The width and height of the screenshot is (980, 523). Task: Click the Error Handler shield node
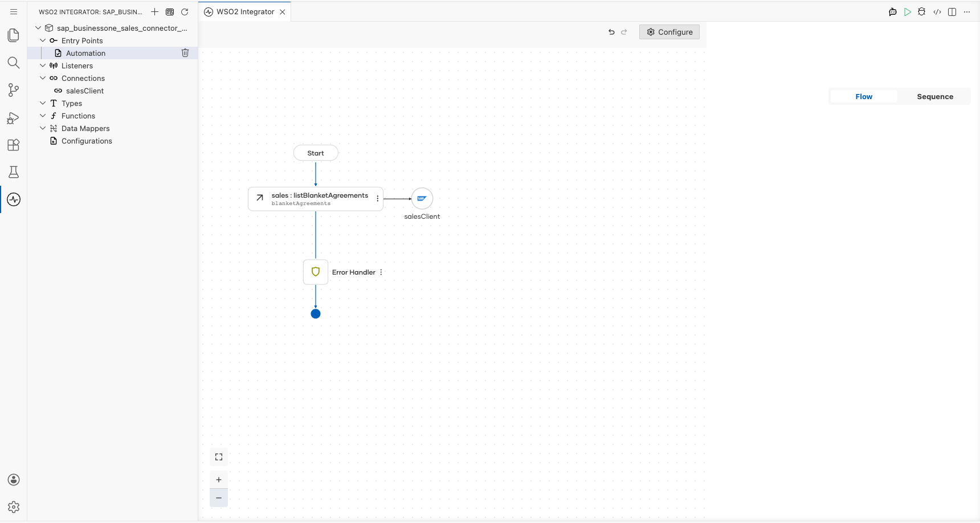(316, 272)
